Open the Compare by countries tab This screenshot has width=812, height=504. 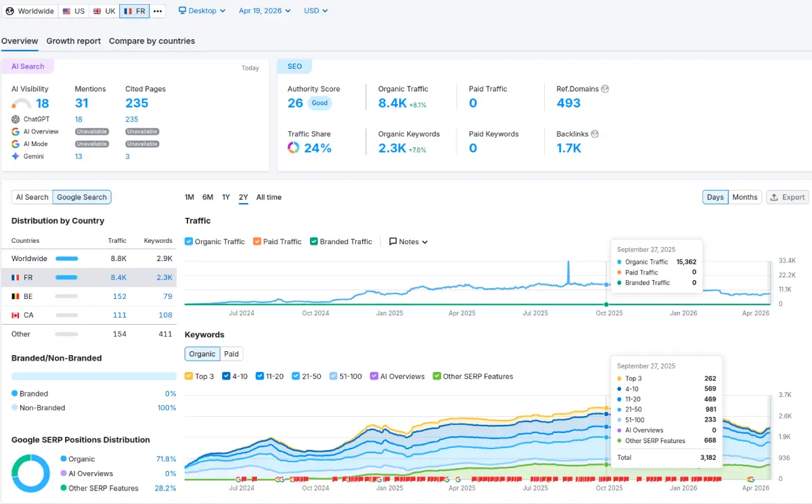[x=152, y=41]
